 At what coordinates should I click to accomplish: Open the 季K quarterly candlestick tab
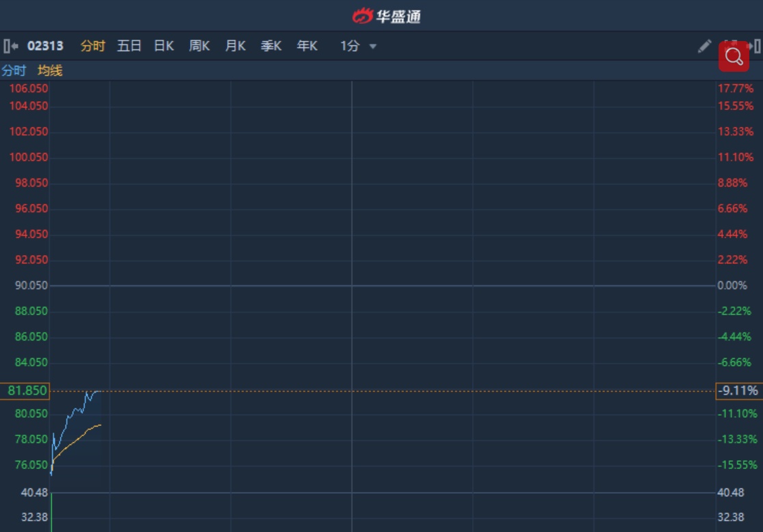pos(271,46)
